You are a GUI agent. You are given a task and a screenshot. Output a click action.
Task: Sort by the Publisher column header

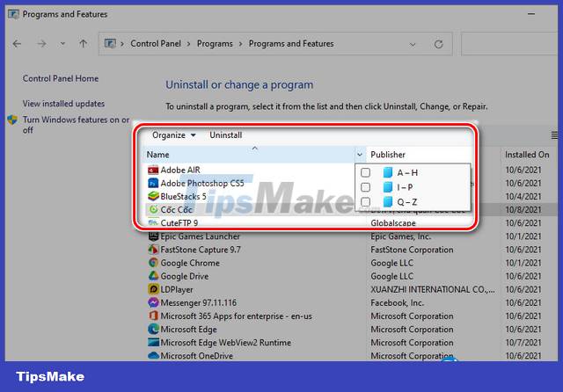(388, 155)
